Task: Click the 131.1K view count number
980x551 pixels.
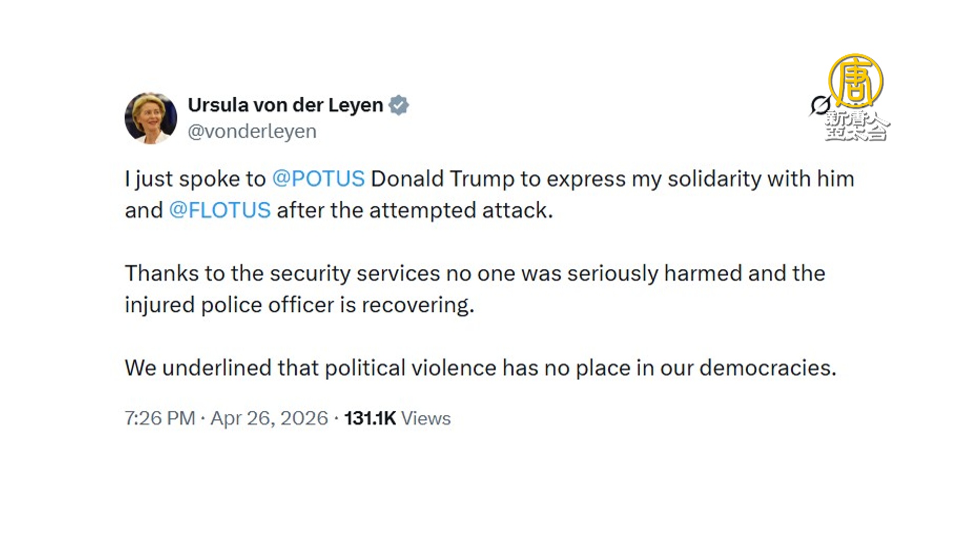Action: point(370,418)
